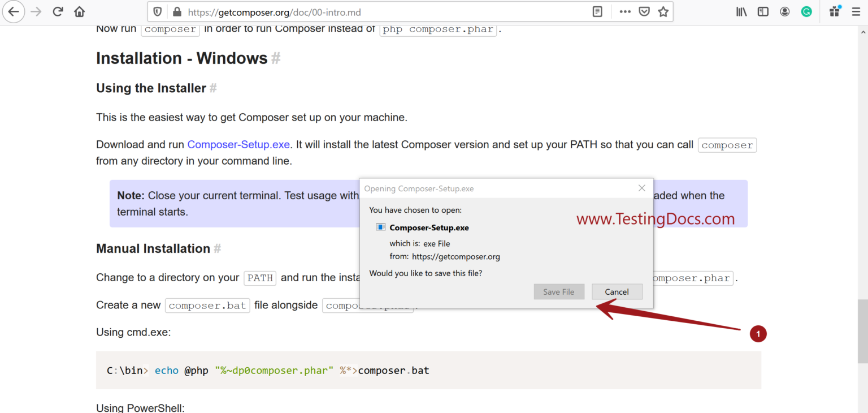The image size is (868, 413).
Task: Click the Save File button
Action: click(x=559, y=291)
